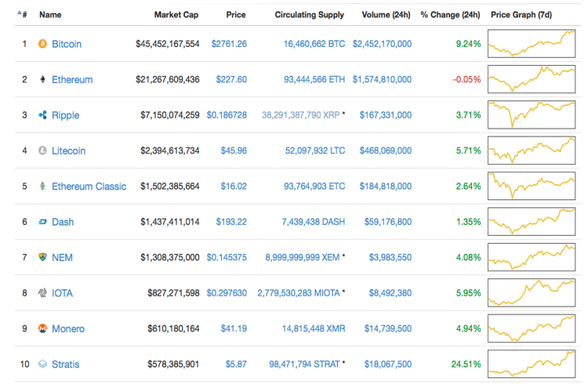Screen dimensions: 588x392
Task: Click IOTA price $0.297630
Action: [227, 293]
